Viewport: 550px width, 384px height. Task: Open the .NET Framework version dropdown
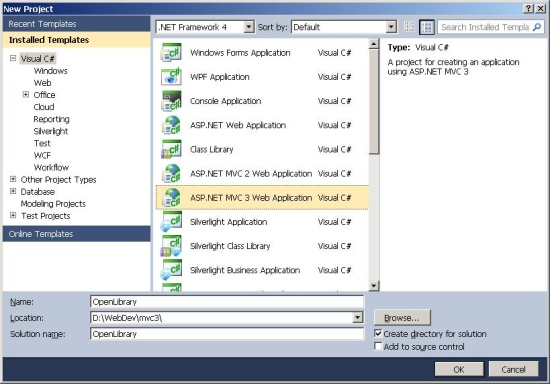pos(249,27)
